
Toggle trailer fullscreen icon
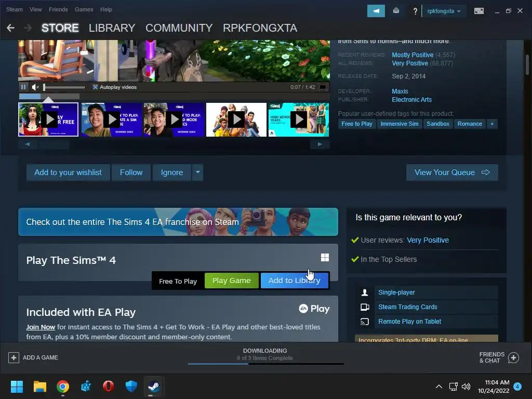[323, 87]
